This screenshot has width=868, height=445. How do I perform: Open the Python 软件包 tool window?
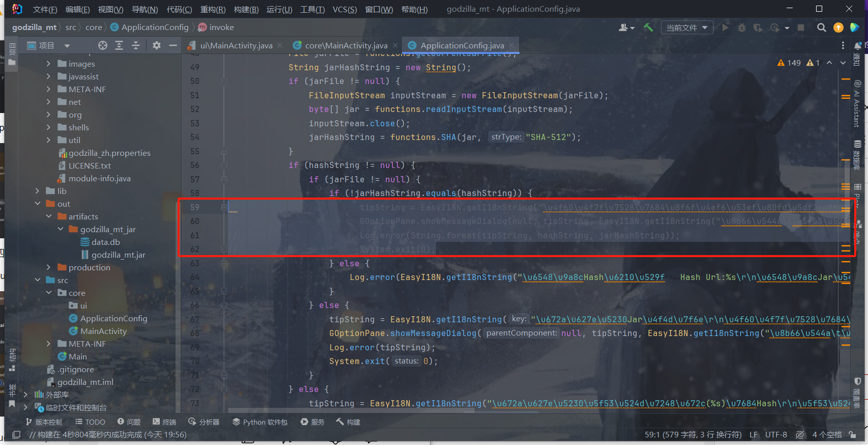[x=260, y=422]
